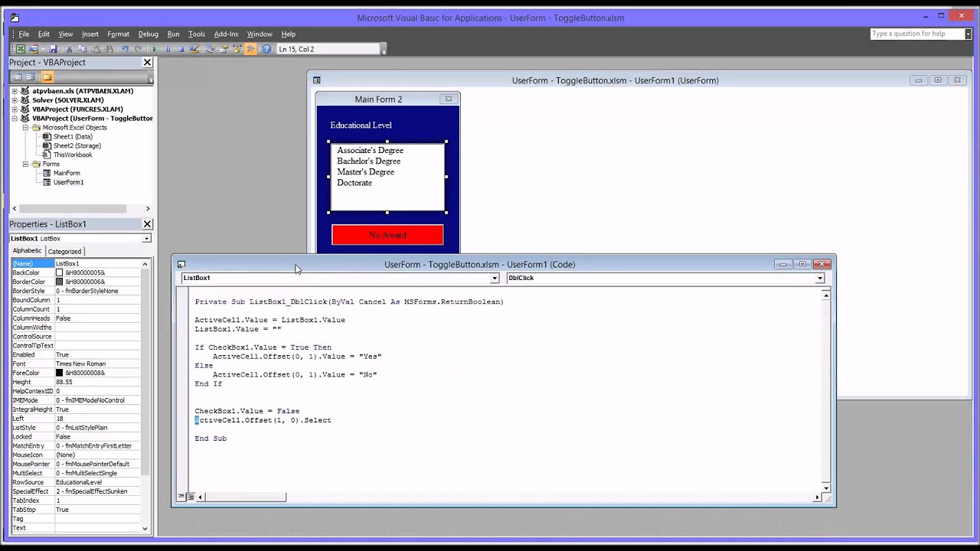Open the Format menu

coord(118,34)
